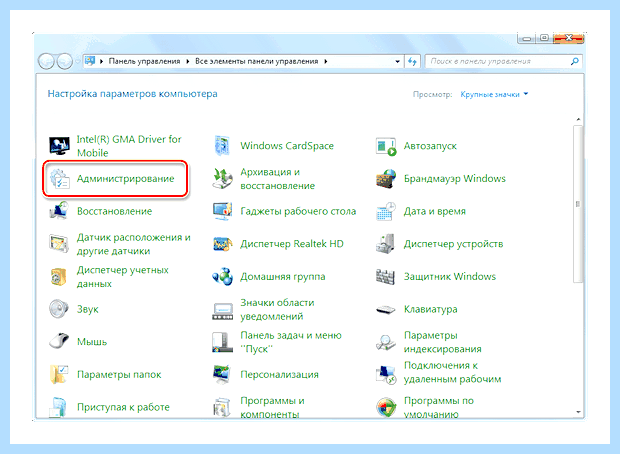Click the Автозапуск icon
Viewport: 620px width, 454px height.
(x=386, y=146)
